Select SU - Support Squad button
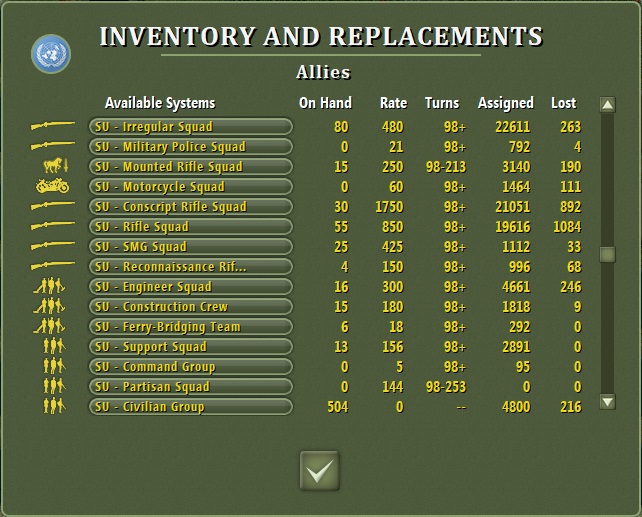The width and height of the screenshot is (642, 517). point(191,347)
